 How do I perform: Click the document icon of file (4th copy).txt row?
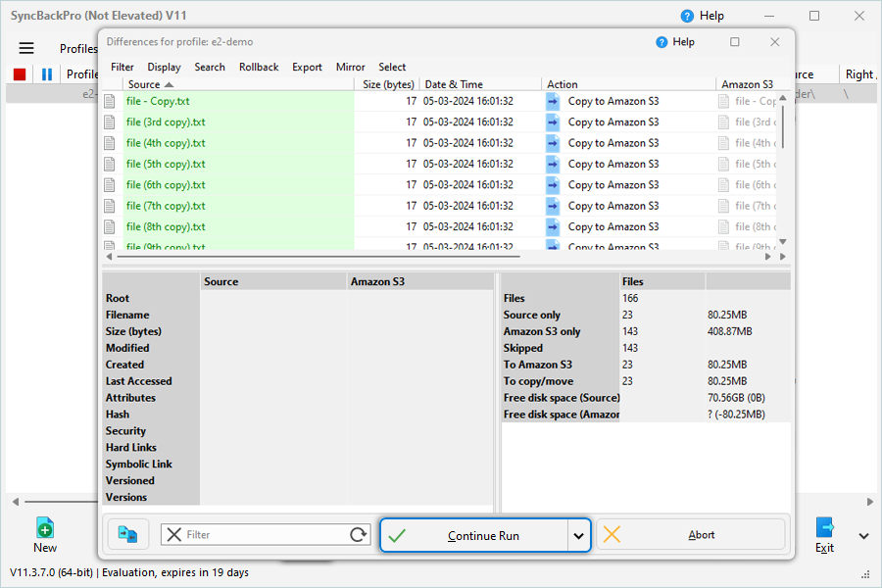pyautogui.click(x=110, y=143)
